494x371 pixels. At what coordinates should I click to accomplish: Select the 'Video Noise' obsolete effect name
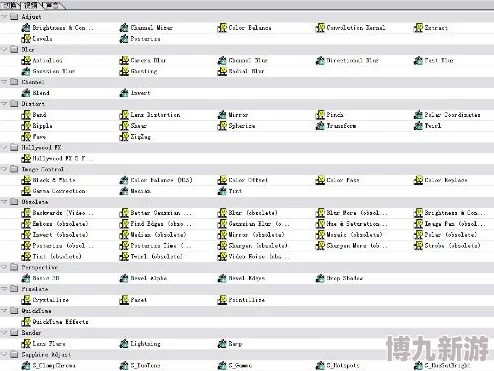tap(259, 257)
